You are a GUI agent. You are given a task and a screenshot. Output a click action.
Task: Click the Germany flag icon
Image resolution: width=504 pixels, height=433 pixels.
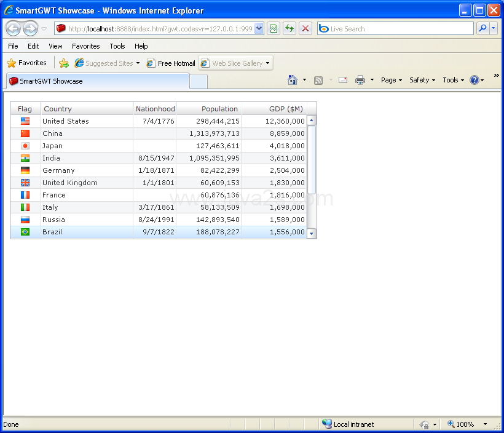25,170
